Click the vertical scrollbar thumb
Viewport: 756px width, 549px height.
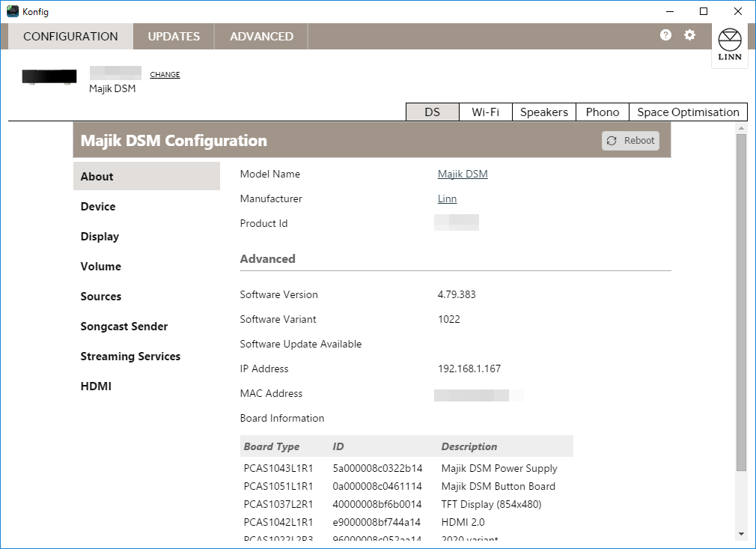(x=741, y=303)
